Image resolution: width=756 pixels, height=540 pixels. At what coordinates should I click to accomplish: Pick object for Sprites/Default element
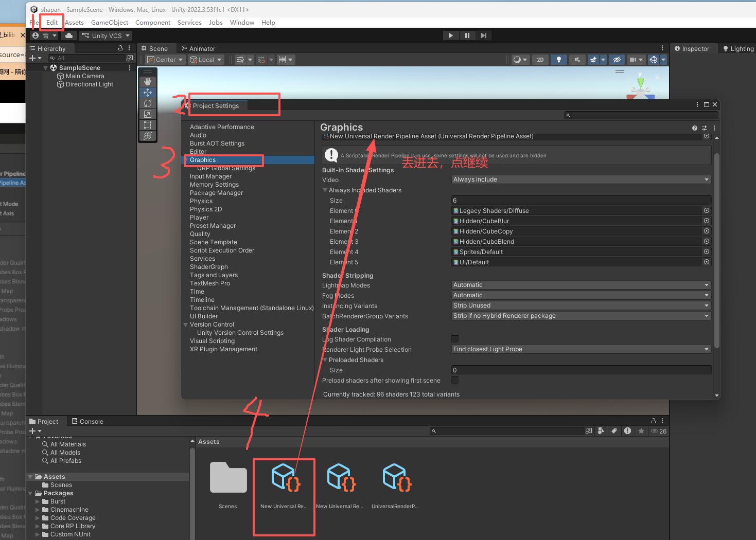(x=707, y=251)
